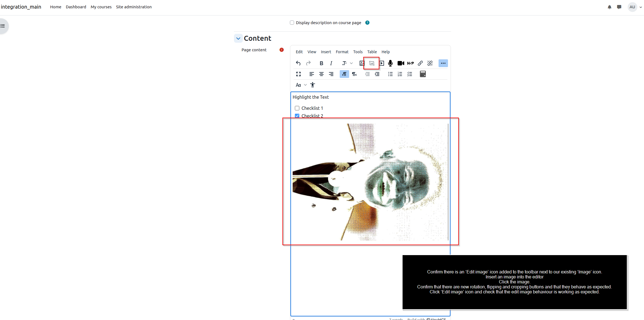Align text right
The width and height of the screenshot is (644, 320).
pyautogui.click(x=331, y=74)
